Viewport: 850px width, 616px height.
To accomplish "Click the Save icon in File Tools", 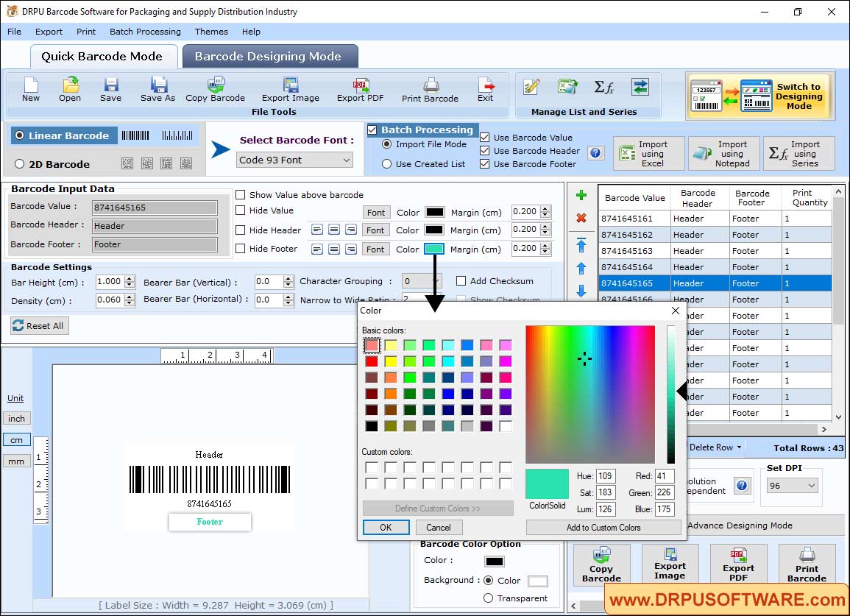I will point(110,85).
